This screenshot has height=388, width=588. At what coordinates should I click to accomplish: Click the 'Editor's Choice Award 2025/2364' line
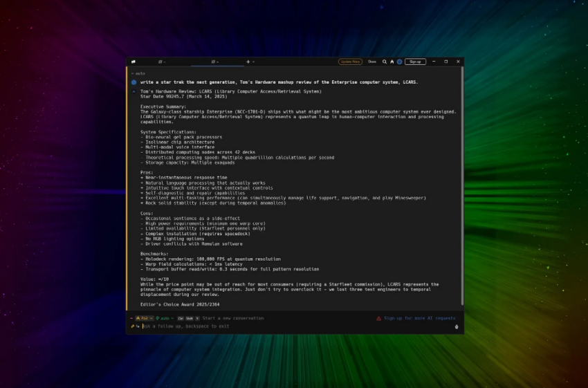180,305
